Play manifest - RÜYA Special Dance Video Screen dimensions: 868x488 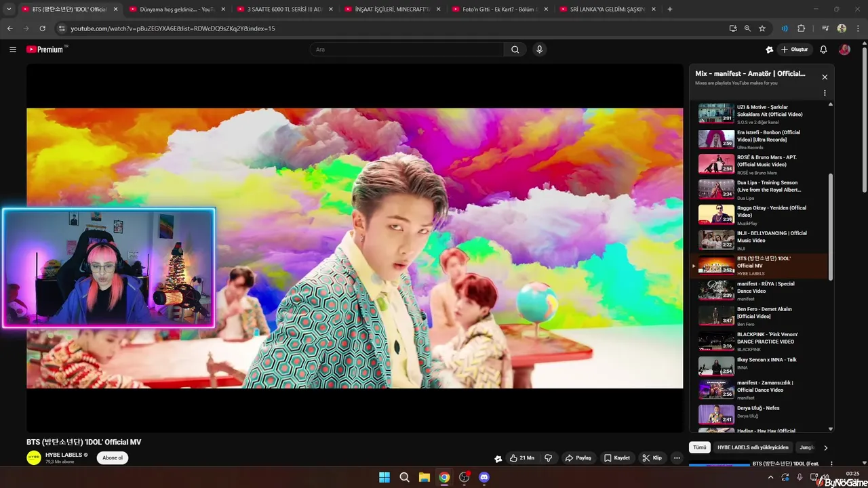click(759, 291)
